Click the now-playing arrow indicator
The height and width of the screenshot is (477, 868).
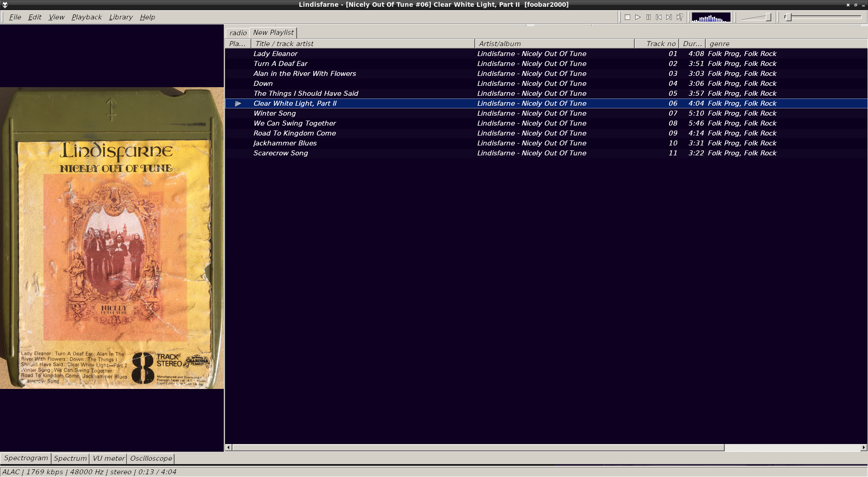click(x=238, y=103)
